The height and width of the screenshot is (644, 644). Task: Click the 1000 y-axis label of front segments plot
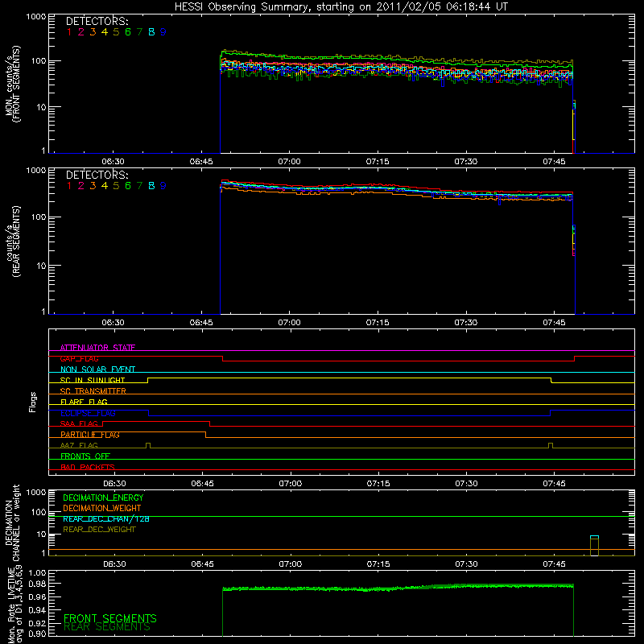tap(36, 17)
